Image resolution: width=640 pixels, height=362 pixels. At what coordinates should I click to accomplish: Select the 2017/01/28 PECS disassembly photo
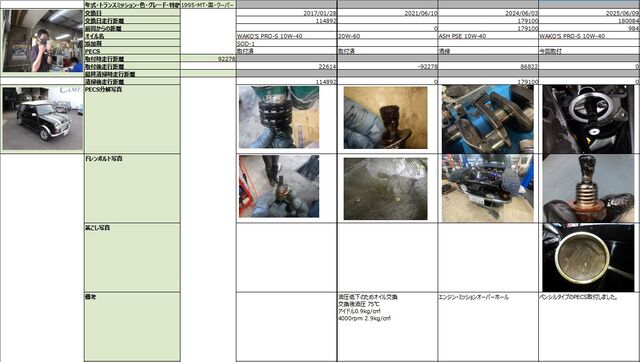tap(279, 117)
